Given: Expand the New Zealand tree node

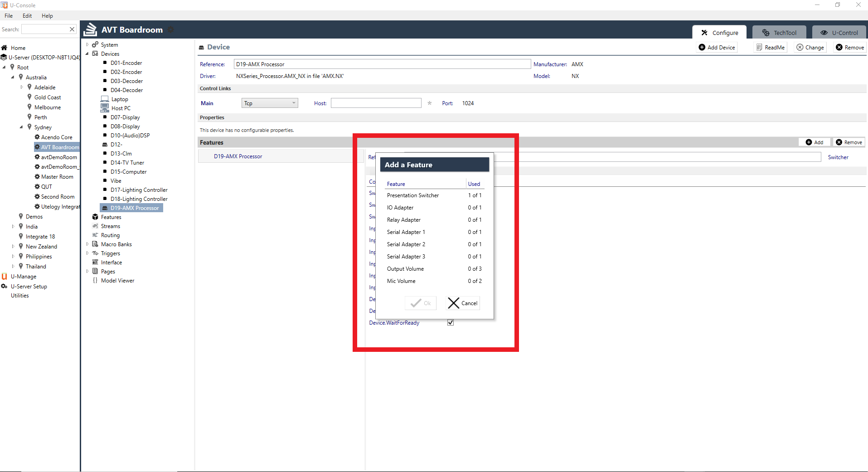Looking at the screenshot, I should pyautogui.click(x=13, y=246).
